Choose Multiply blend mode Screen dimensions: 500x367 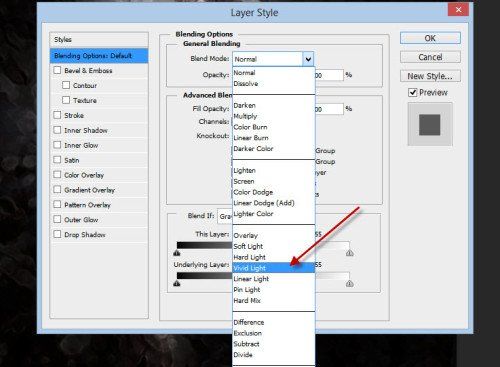tap(274, 116)
